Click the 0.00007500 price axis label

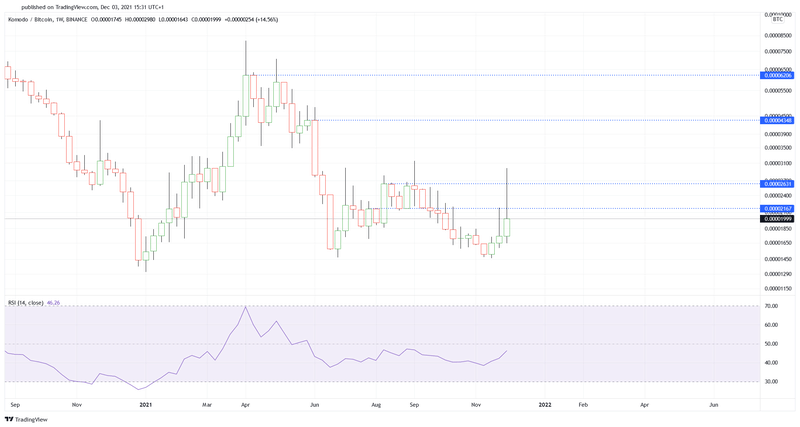click(x=778, y=51)
